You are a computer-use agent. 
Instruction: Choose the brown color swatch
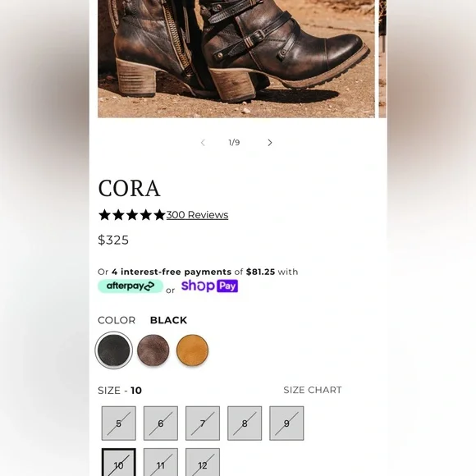click(153, 350)
